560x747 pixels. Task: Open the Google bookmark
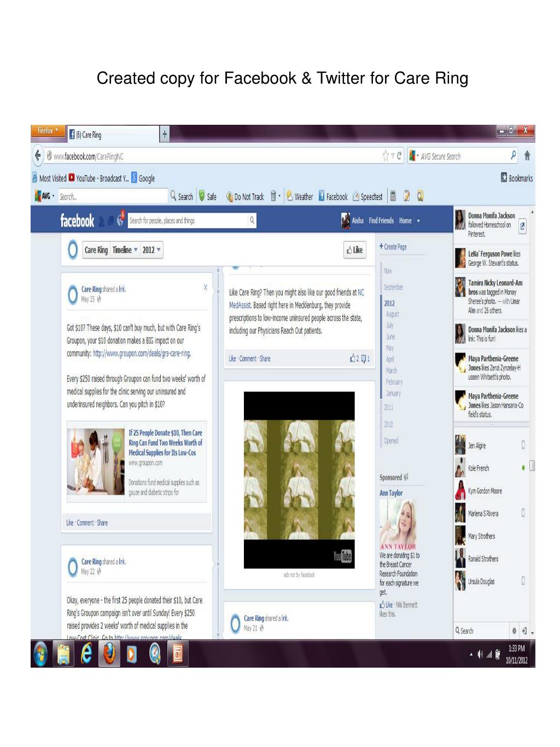pyautogui.click(x=143, y=178)
